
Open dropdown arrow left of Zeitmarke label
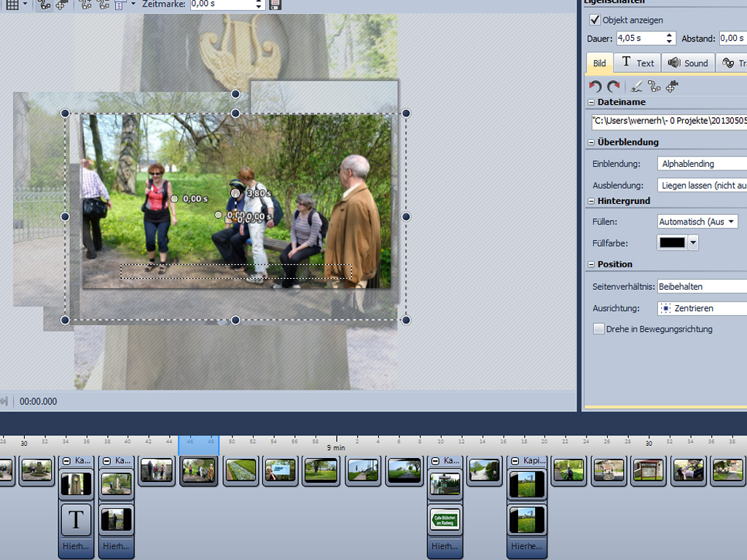(133, 4)
